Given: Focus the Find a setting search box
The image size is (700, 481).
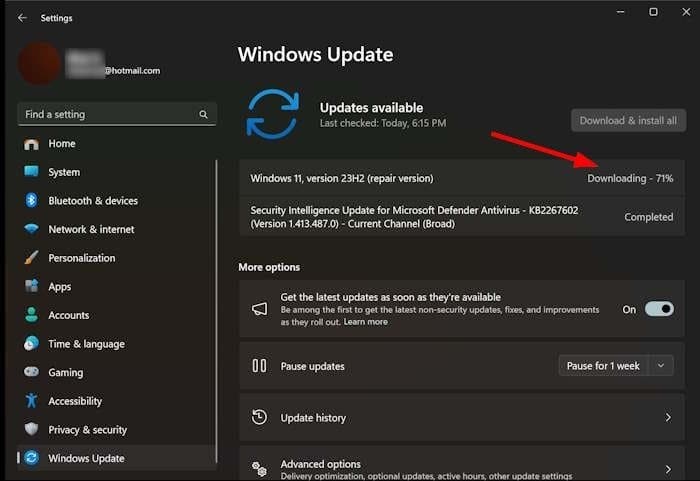Looking at the screenshot, I should 117,114.
